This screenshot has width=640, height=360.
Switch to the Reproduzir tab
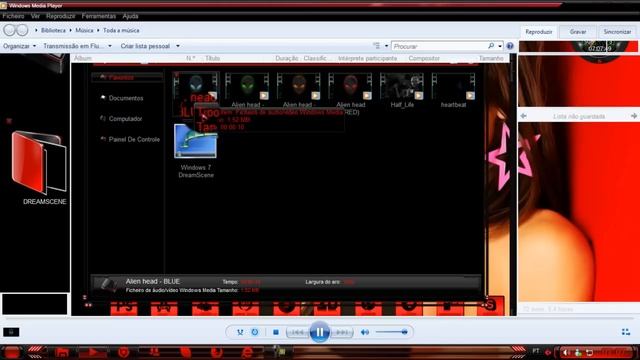tap(538, 31)
